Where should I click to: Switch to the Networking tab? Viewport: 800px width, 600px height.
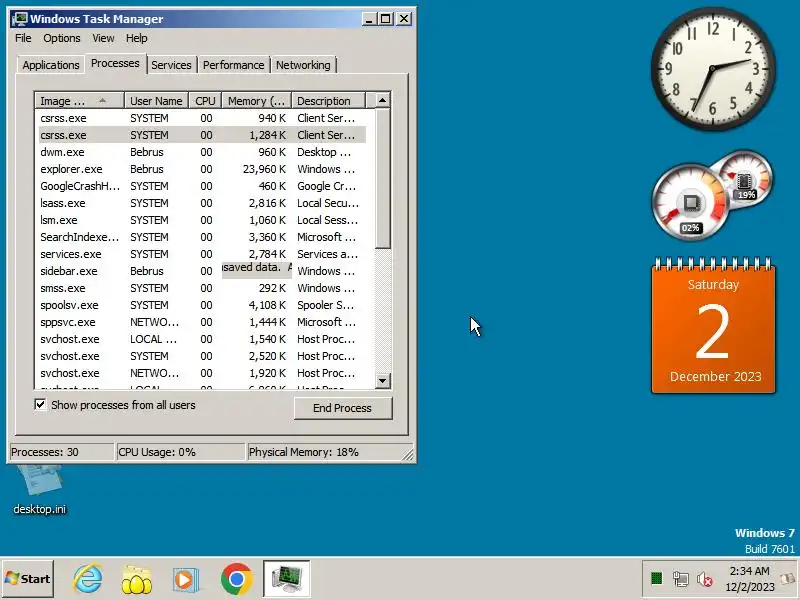(x=303, y=65)
